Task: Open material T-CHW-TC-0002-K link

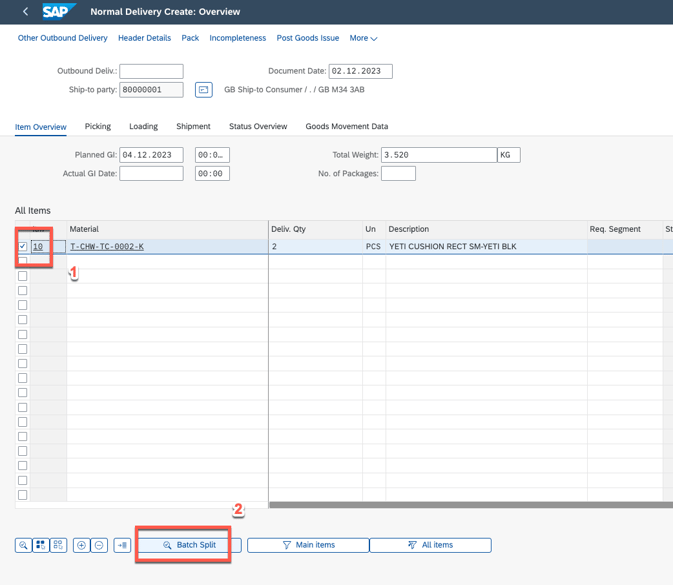Action: [107, 246]
